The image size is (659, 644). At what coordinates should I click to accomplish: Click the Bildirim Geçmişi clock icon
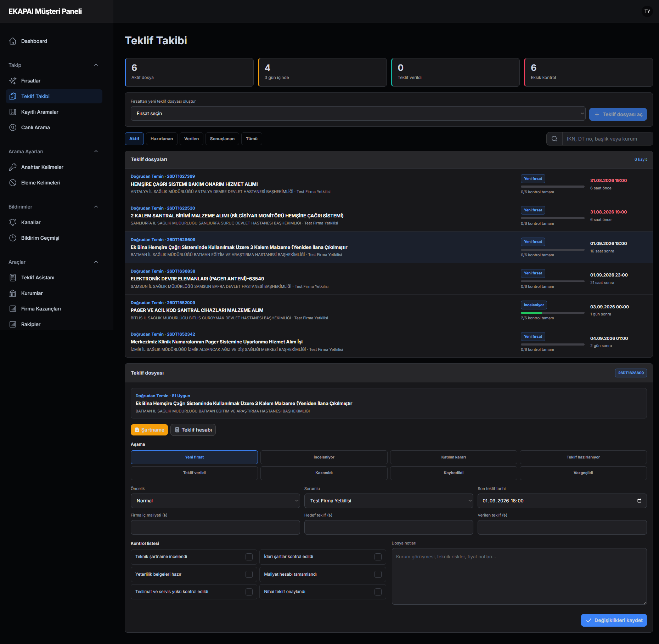(13, 238)
